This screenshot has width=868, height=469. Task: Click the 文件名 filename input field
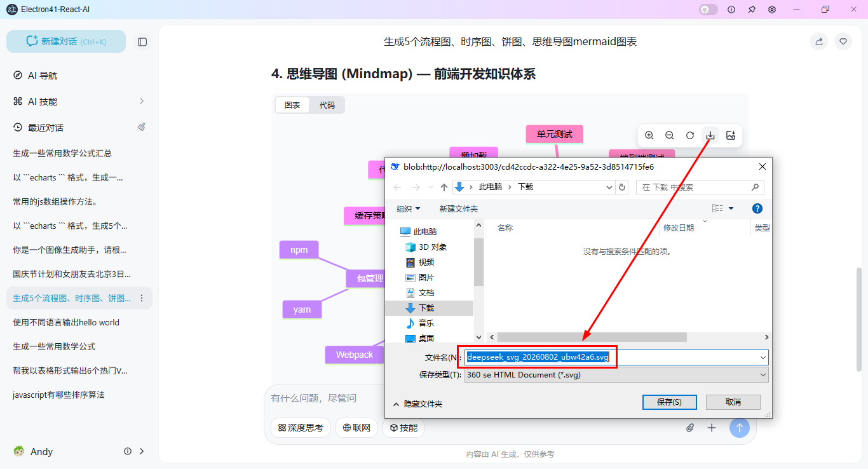616,357
